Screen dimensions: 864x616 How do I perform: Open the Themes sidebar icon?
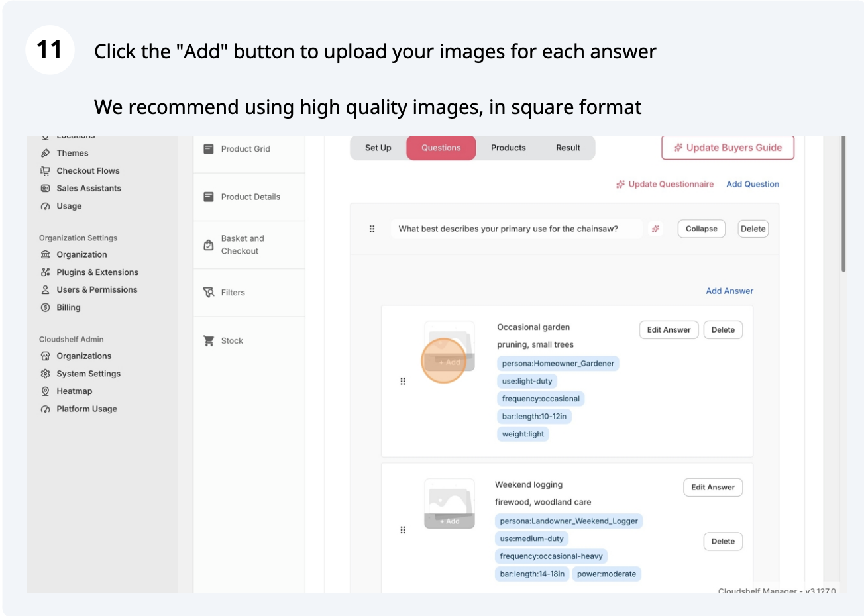click(x=45, y=153)
